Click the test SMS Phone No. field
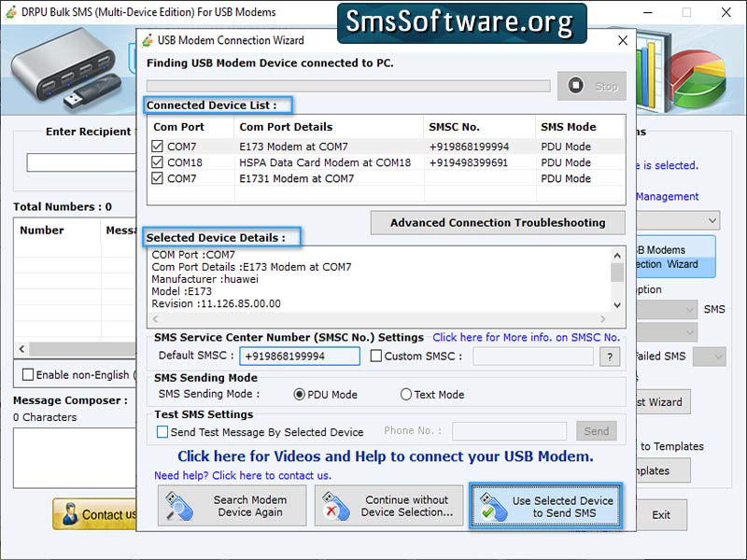Screen dimensions: 747x560 click(509, 431)
